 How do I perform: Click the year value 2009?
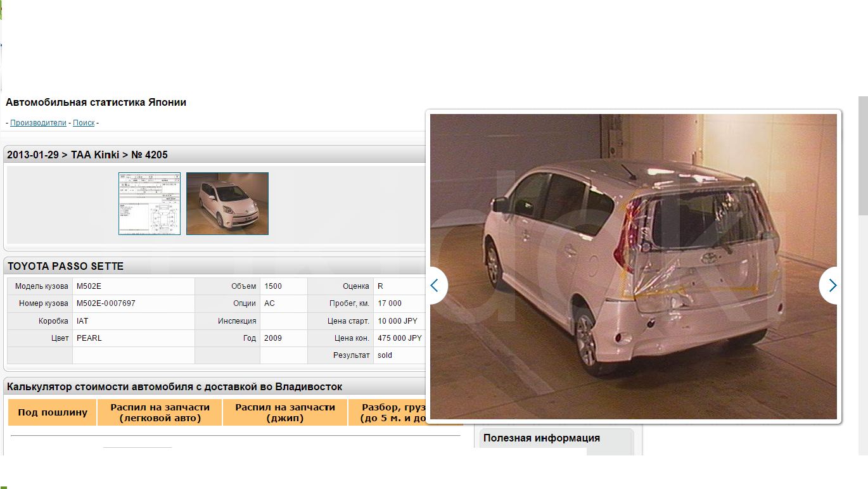pyautogui.click(x=273, y=338)
